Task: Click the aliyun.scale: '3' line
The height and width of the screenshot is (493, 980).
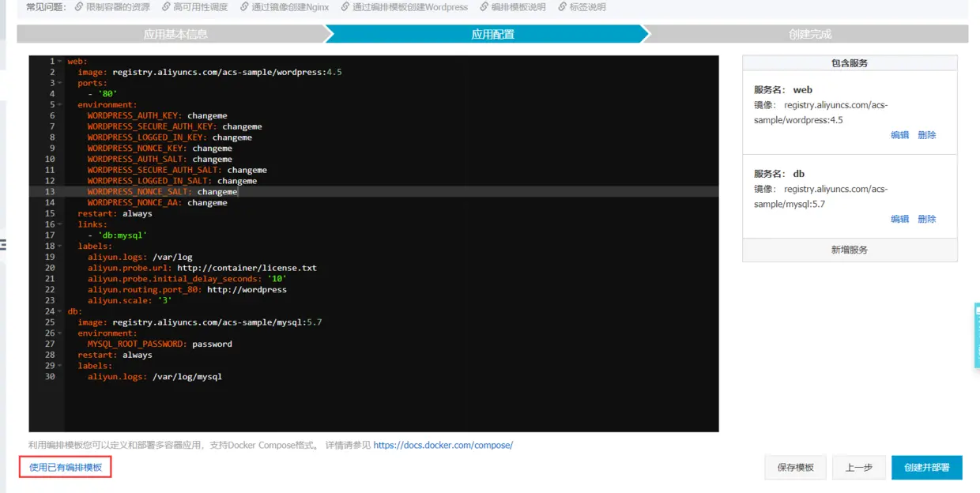Action: (130, 301)
